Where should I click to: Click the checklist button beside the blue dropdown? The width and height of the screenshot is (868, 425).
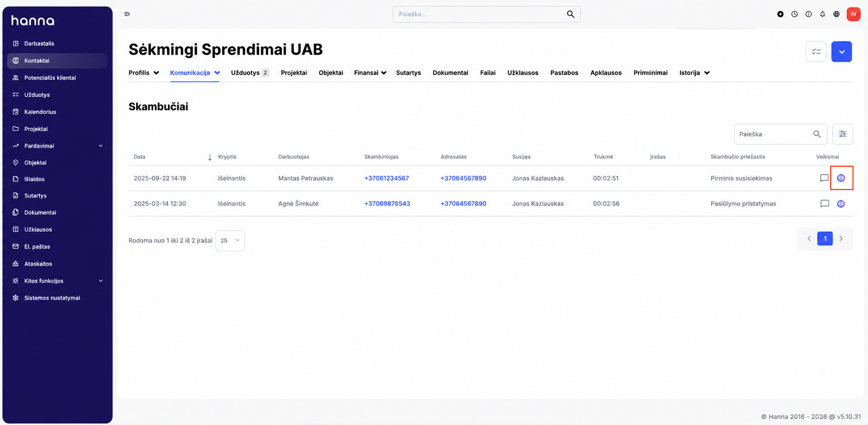(816, 51)
